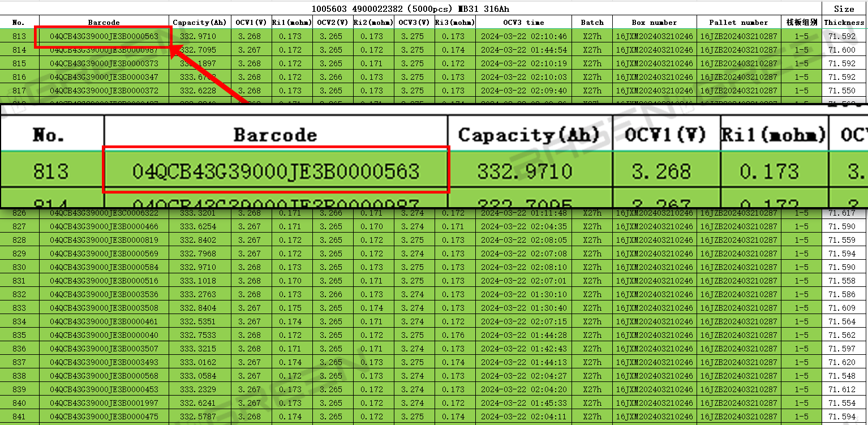Click capacity value 333.1018
Screen dimensions: 868x425
[198, 281]
